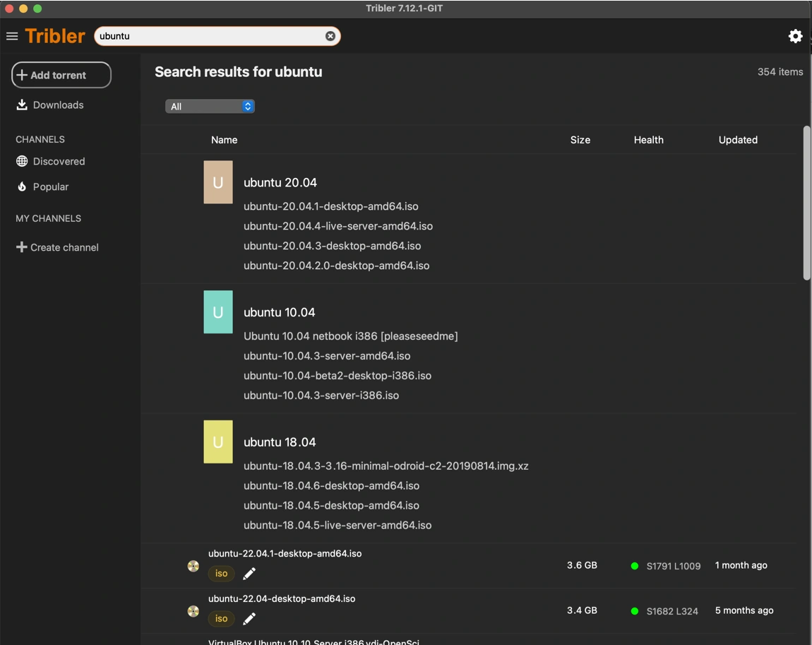Image resolution: width=812 pixels, height=645 pixels.
Task: Open settings via the gear icon
Action: click(x=795, y=36)
